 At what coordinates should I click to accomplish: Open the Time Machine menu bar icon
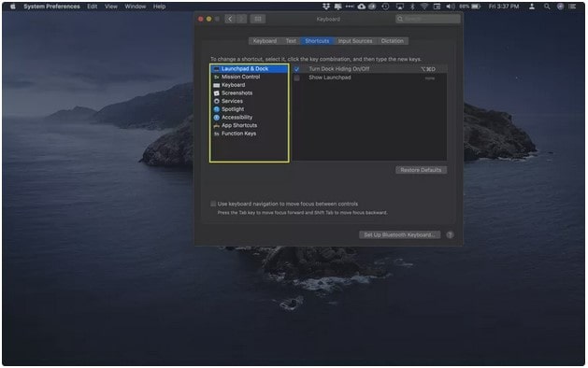point(385,7)
